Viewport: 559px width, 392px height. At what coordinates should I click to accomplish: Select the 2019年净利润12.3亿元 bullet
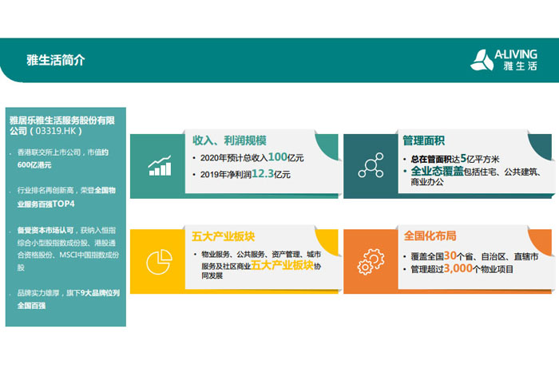(245, 173)
